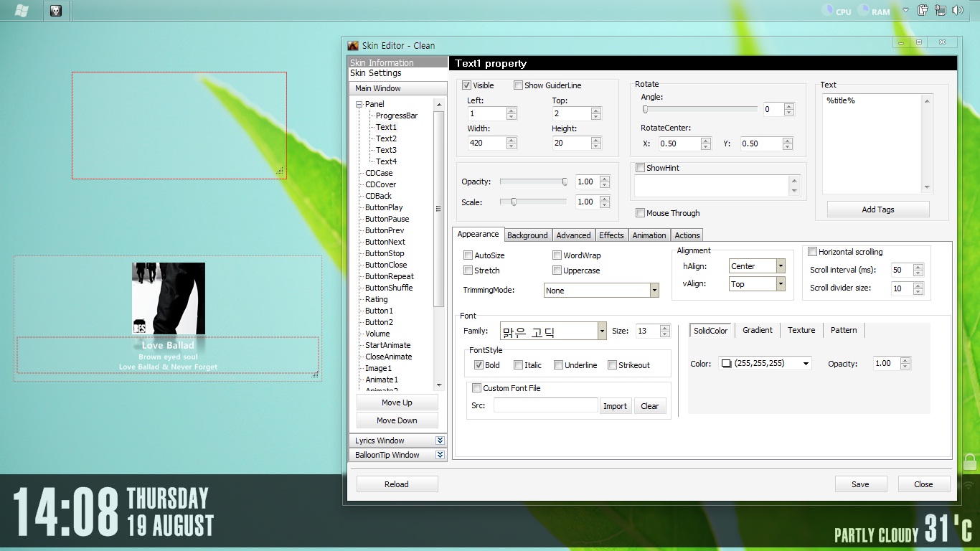Select ProgressBar in the tree
Screen dimensions: 980x551
397,116
